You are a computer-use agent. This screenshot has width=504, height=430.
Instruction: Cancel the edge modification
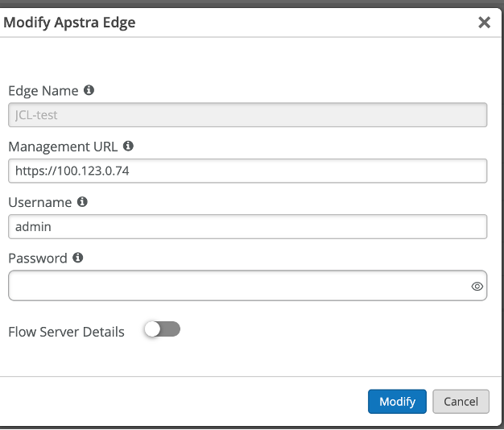click(461, 401)
